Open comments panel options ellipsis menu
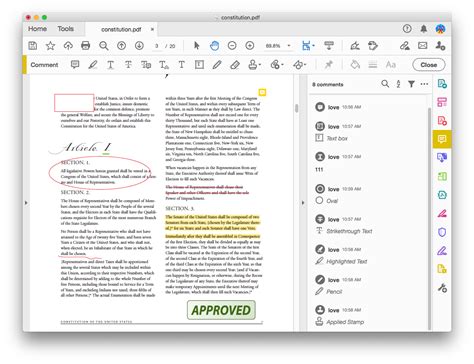The height and width of the screenshot is (364, 474). (x=424, y=84)
